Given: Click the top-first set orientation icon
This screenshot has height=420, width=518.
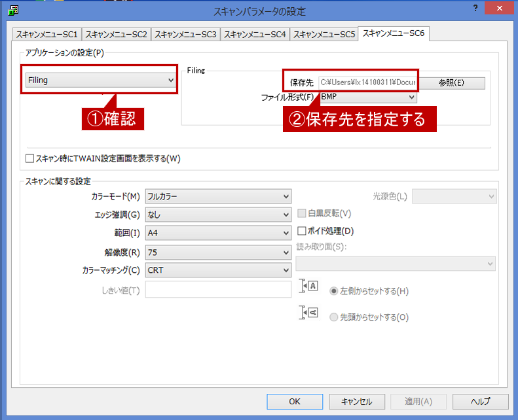Looking at the screenshot, I should (308, 313).
